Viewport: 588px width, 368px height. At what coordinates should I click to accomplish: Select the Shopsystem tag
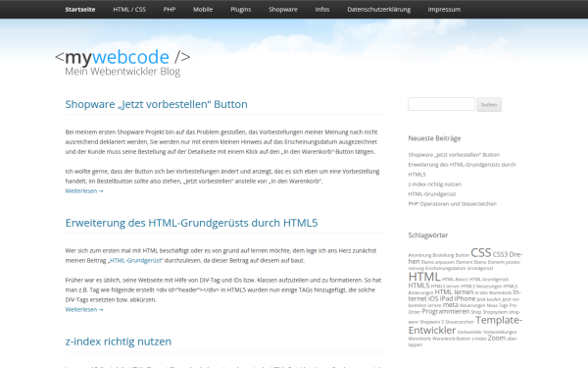[495, 312]
